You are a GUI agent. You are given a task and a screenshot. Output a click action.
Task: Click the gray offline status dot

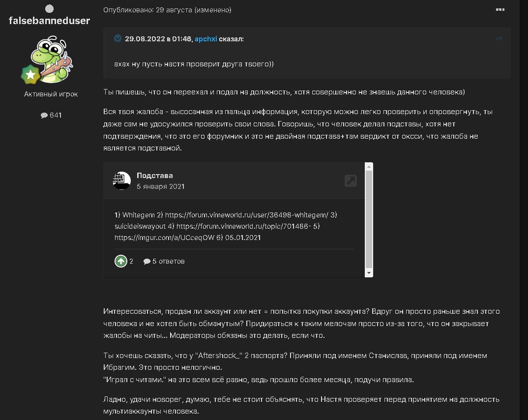point(49,8)
